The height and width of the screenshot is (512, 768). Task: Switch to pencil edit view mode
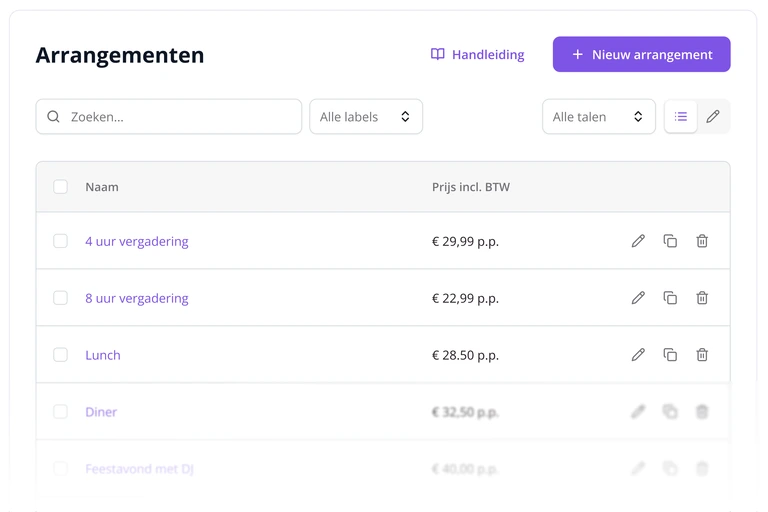click(713, 117)
